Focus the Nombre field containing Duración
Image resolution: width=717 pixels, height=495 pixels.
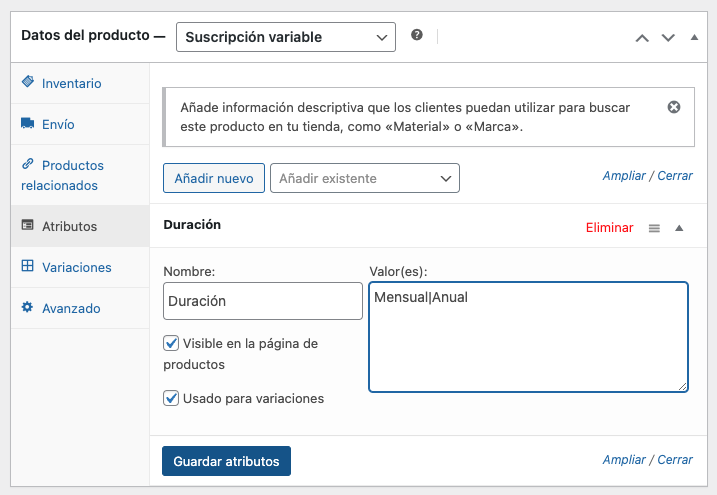pos(263,301)
